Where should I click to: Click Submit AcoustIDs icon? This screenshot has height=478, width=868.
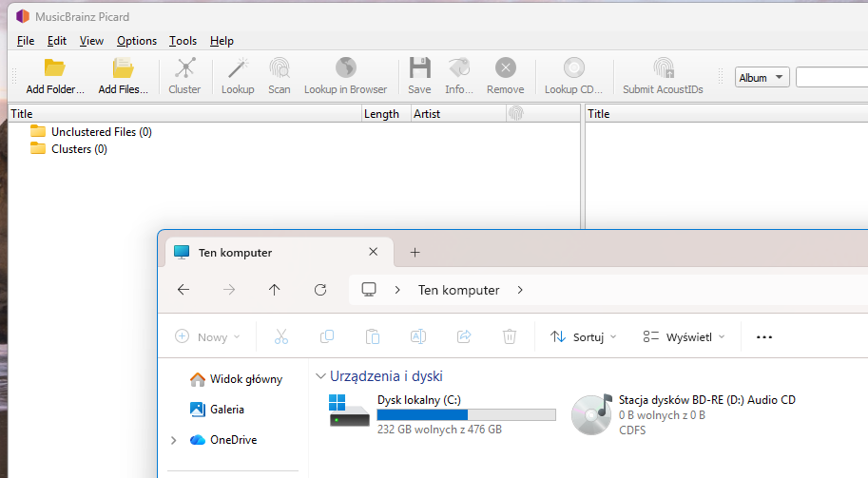663,68
